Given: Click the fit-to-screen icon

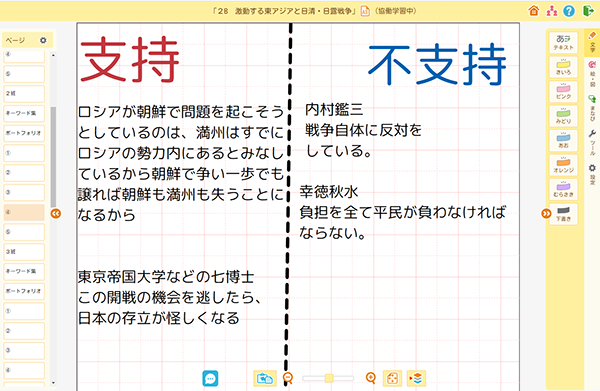Looking at the screenshot, I should [392, 378].
